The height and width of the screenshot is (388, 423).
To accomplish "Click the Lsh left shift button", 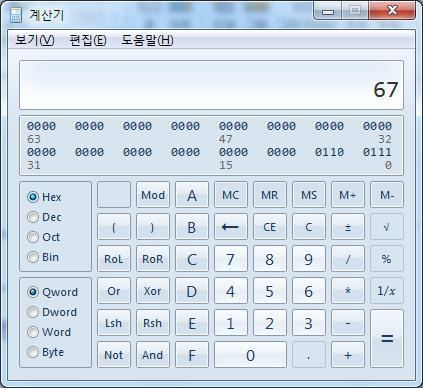I will (114, 323).
